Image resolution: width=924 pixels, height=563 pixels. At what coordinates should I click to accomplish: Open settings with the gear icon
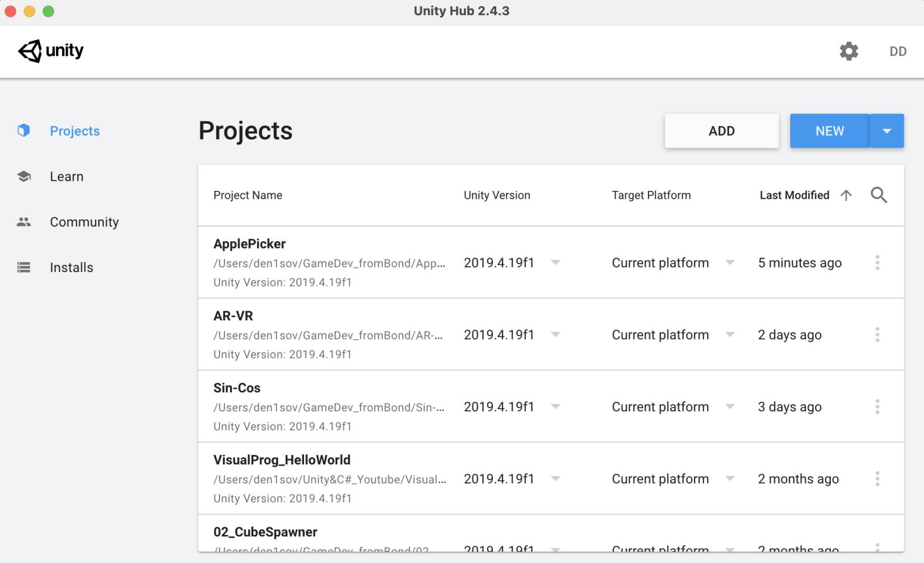coord(849,51)
